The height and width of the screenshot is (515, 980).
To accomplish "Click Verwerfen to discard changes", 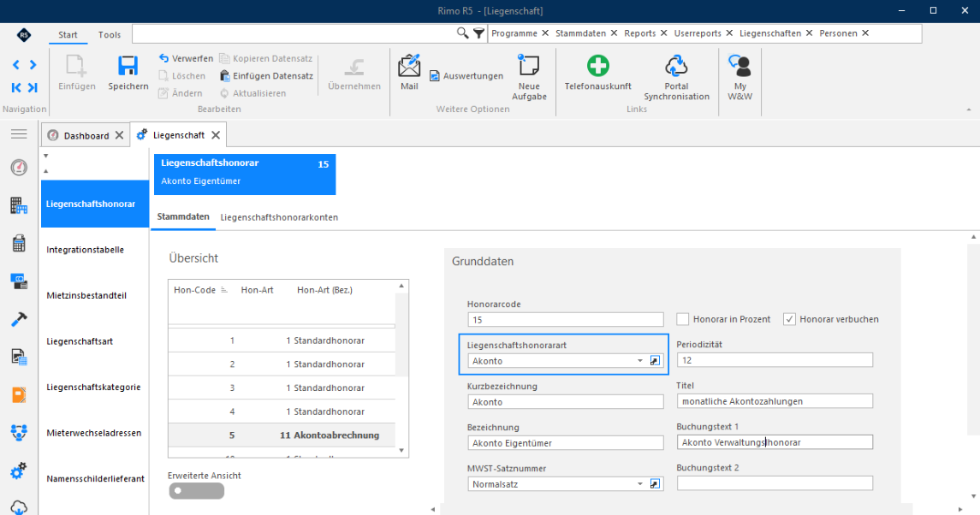I will 186,58.
